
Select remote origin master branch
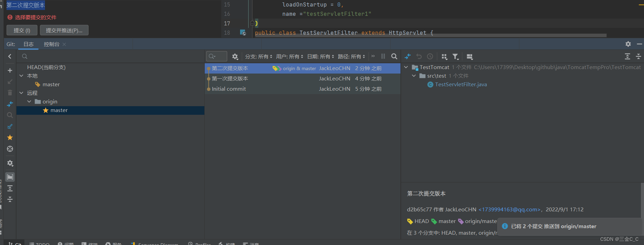110,110
